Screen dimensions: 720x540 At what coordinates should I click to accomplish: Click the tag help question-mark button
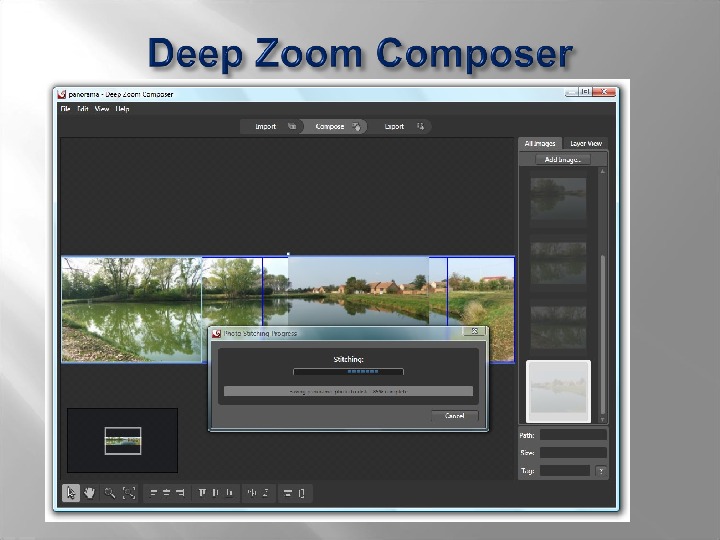pyautogui.click(x=601, y=471)
